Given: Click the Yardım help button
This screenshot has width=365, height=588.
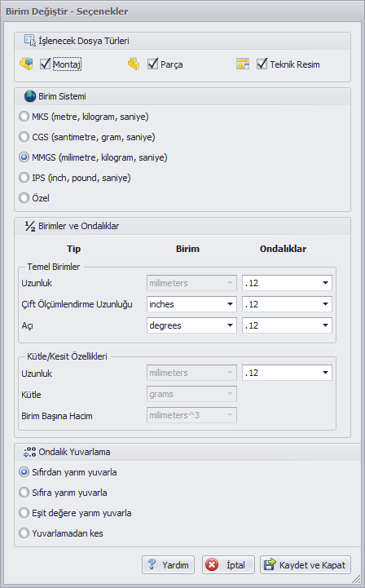Looking at the screenshot, I should point(169,564).
